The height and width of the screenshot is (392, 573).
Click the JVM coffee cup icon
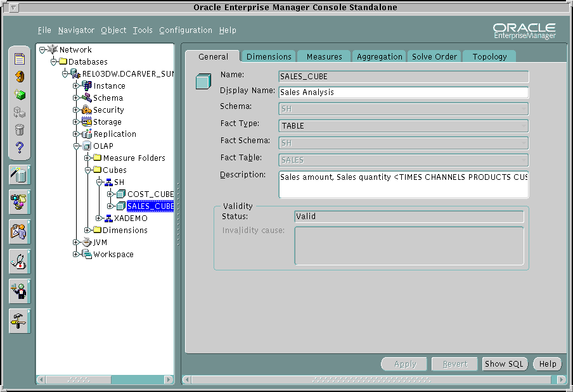point(87,242)
